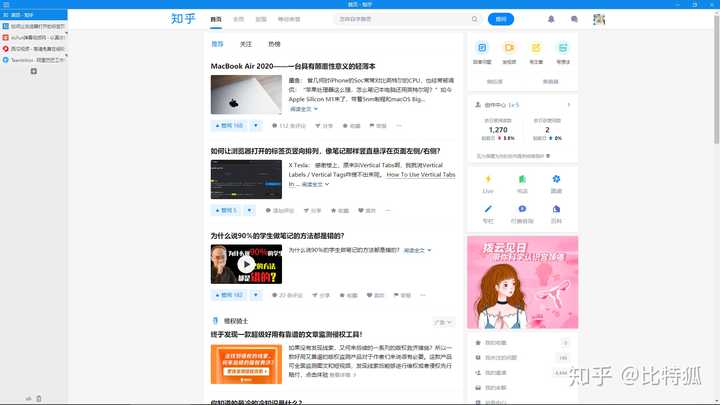Viewport: 720px width, 405px height.
Task: Open the blue 圆桌 icon
Action: [x=556, y=179]
